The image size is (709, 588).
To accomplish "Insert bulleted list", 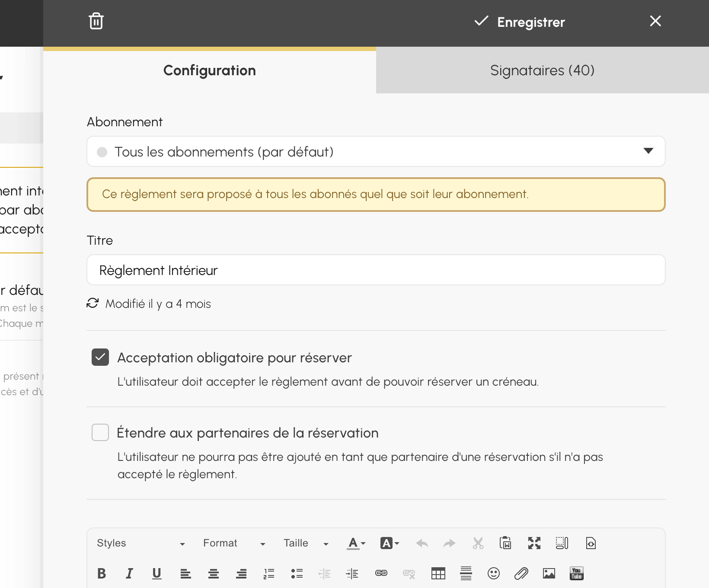I will click(x=297, y=573).
